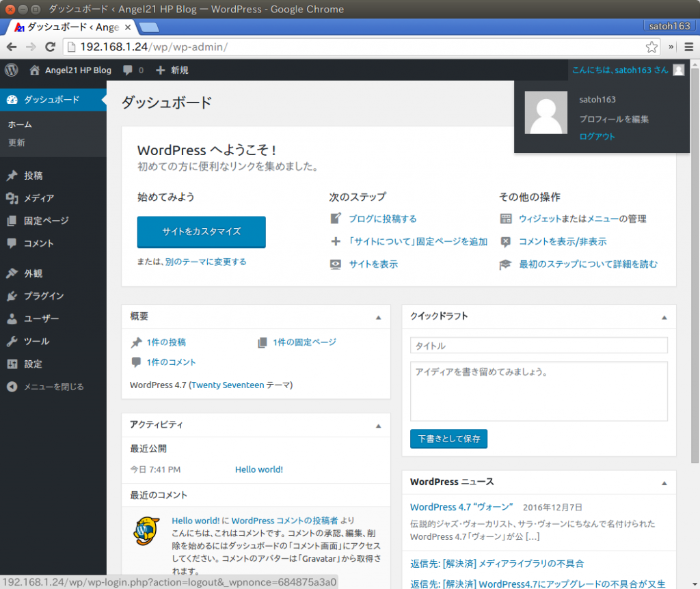This screenshot has height=589, width=700.
Task: Open a new Chrome tab
Action: (149, 27)
